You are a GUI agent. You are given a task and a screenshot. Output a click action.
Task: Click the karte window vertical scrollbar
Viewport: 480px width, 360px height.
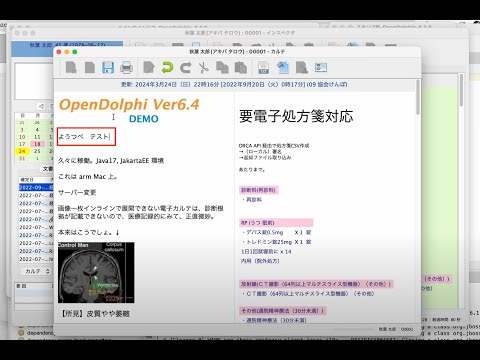click(x=418, y=98)
